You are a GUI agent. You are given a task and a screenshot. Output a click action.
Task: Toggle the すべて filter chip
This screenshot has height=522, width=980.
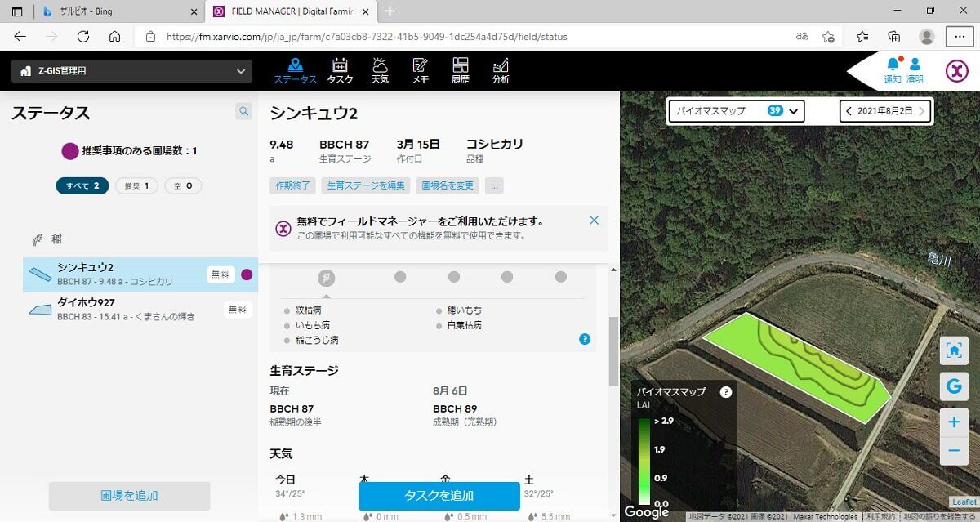coord(82,185)
